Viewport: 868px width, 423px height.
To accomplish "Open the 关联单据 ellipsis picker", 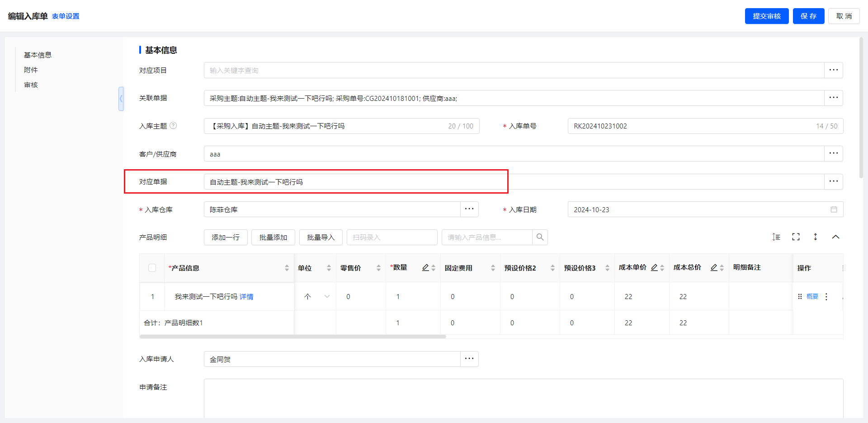I will point(834,98).
